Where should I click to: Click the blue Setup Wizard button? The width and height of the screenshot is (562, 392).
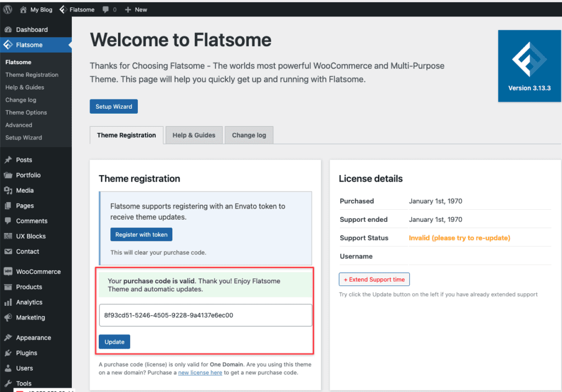click(x=114, y=107)
